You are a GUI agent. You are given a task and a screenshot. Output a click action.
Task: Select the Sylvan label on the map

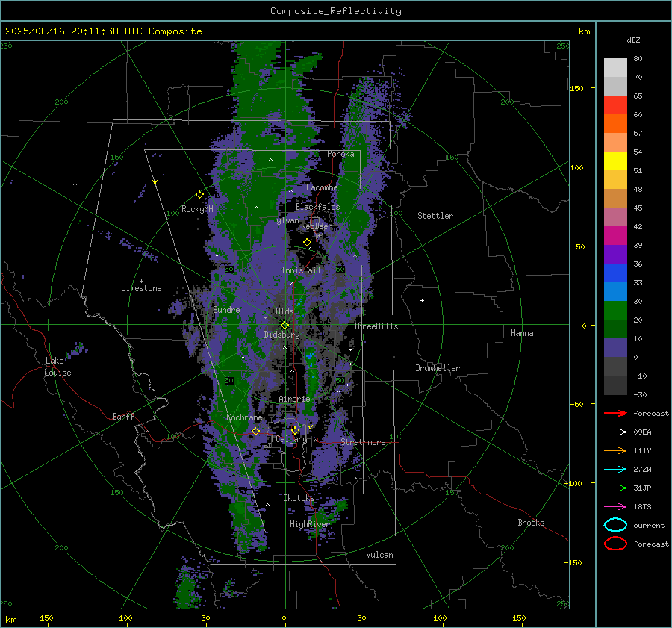pyautogui.click(x=285, y=220)
